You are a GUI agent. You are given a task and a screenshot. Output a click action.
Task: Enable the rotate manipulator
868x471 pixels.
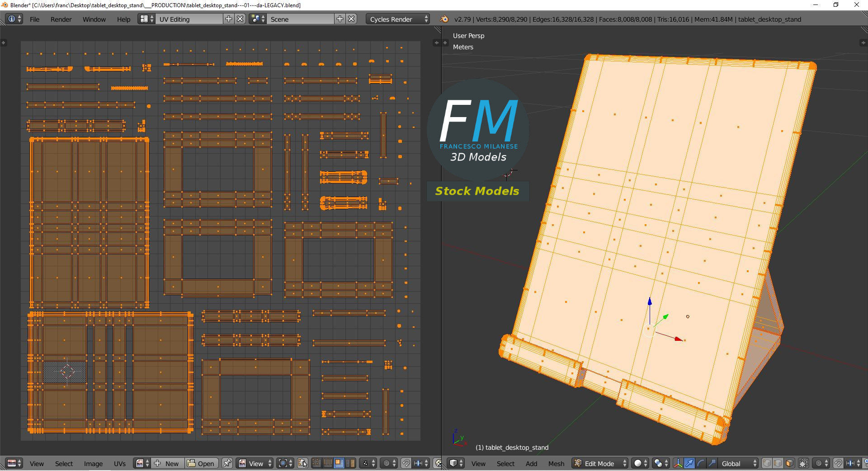tap(701, 463)
